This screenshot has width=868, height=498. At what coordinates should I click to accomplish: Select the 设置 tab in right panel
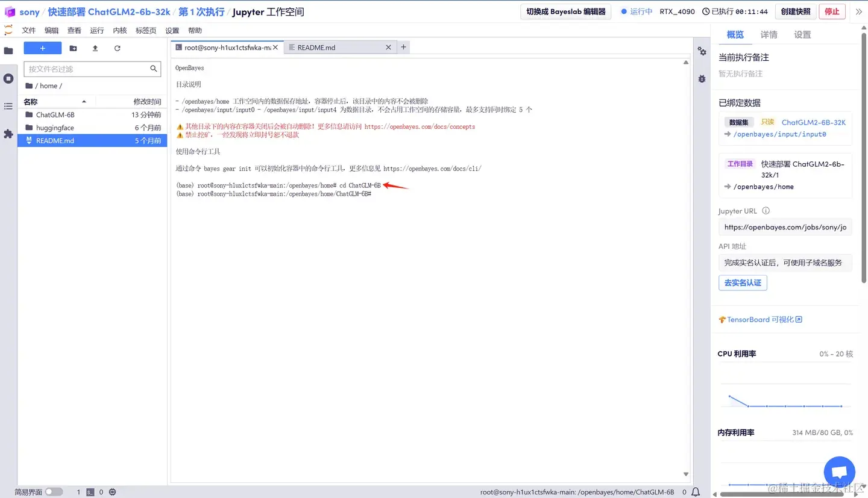(x=802, y=34)
